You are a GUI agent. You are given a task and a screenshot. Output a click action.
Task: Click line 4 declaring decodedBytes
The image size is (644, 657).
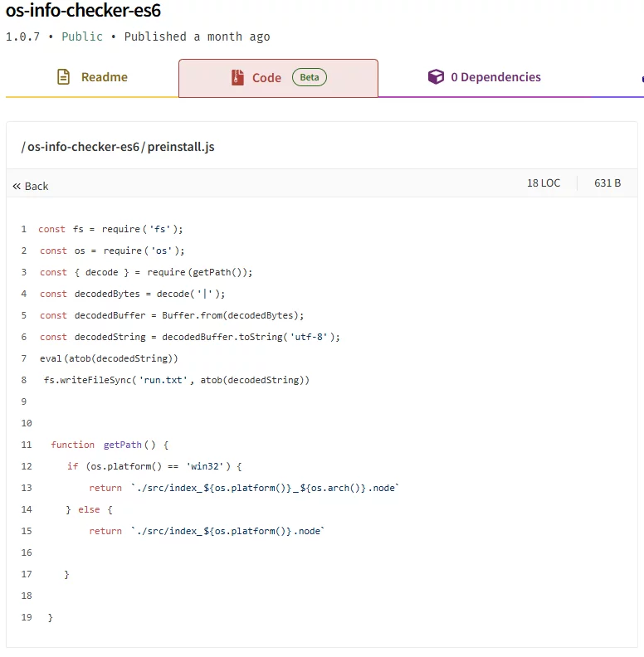click(133, 294)
